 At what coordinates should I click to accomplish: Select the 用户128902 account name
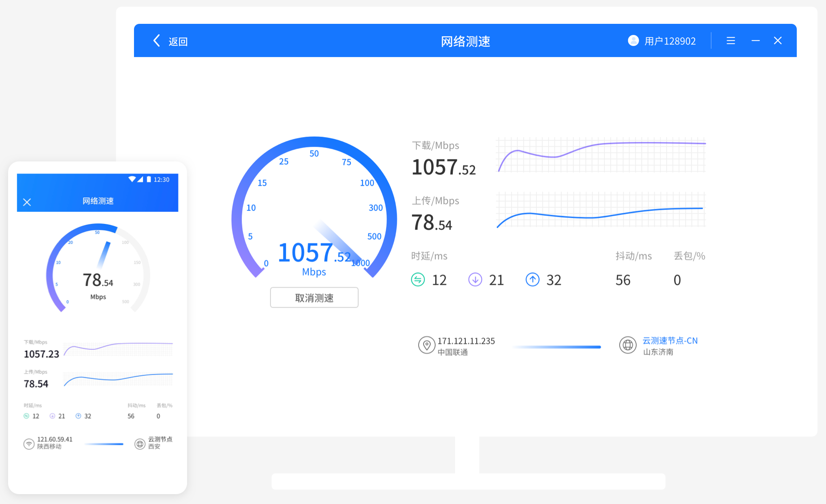(670, 41)
